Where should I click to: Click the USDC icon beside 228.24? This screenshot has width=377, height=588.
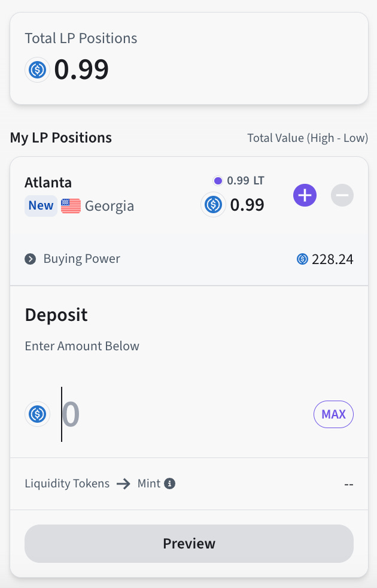[302, 259]
